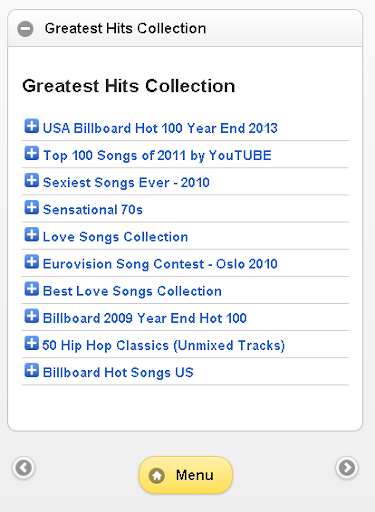
Task: Click plus icon beside Love Songs Collection
Action: tap(32, 235)
